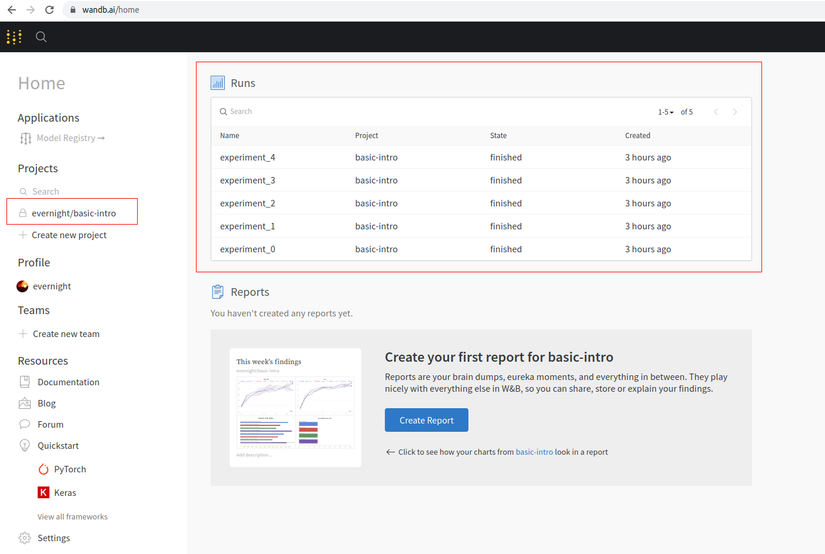Open run experiment_3
The image size is (825, 554).
click(x=247, y=180)
